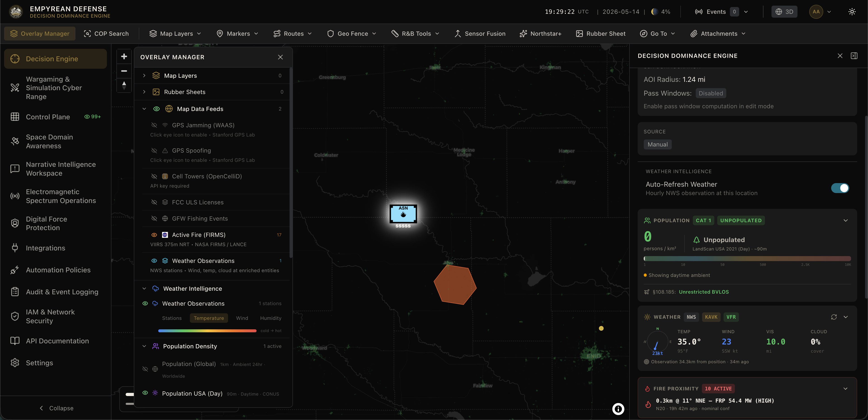
Task: Click the population density scale bar
Action: click(747, 259)
